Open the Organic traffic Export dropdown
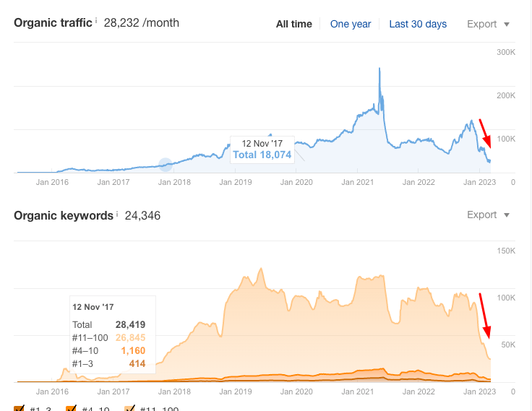The height and width of the screenshot is (411, 532). point(488,24)
